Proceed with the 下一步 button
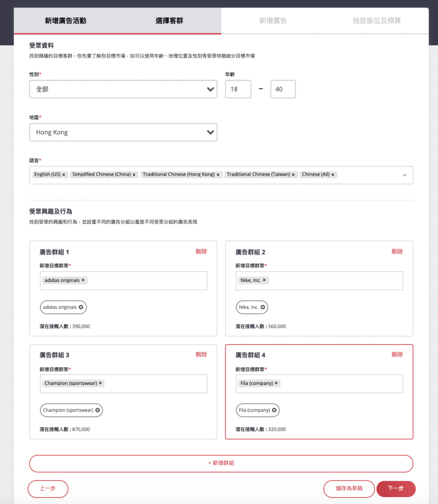Viewport: 438px width, 504px height. click(396, 489)
